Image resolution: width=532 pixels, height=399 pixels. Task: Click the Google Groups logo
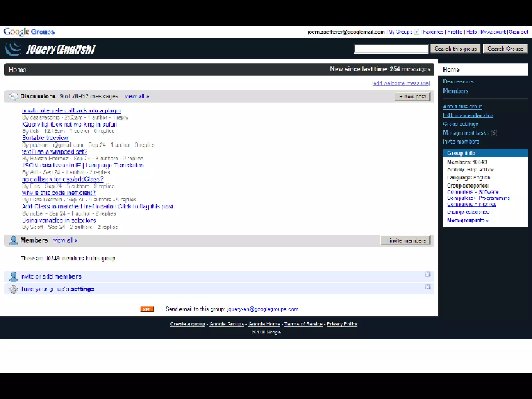pos(29,32)
